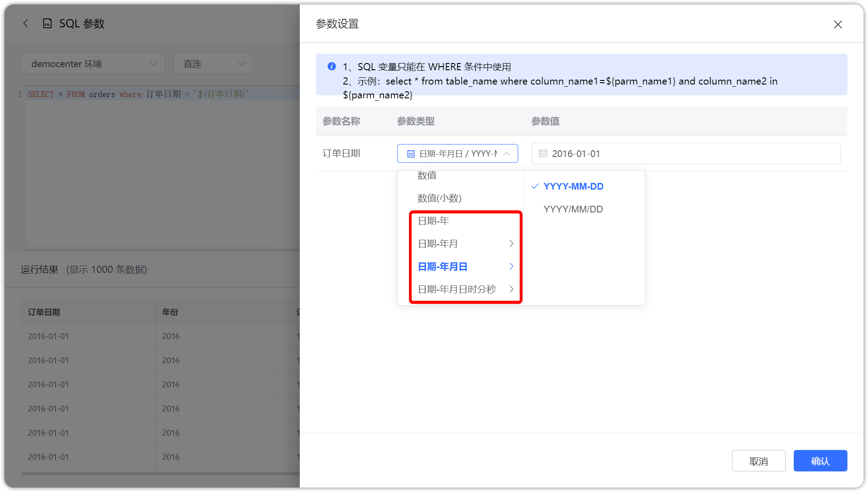Image resolution: width=868 pixels, height=492 pixels.
Task: Open the 直连 connection mode dropdown
Action: click(213, 64)
